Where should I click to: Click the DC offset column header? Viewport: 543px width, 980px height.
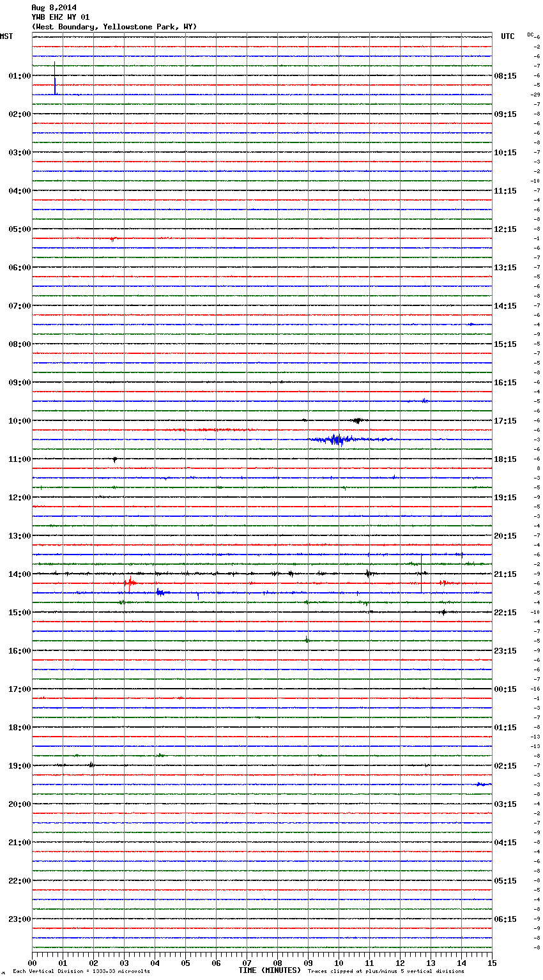click(530, 34)
